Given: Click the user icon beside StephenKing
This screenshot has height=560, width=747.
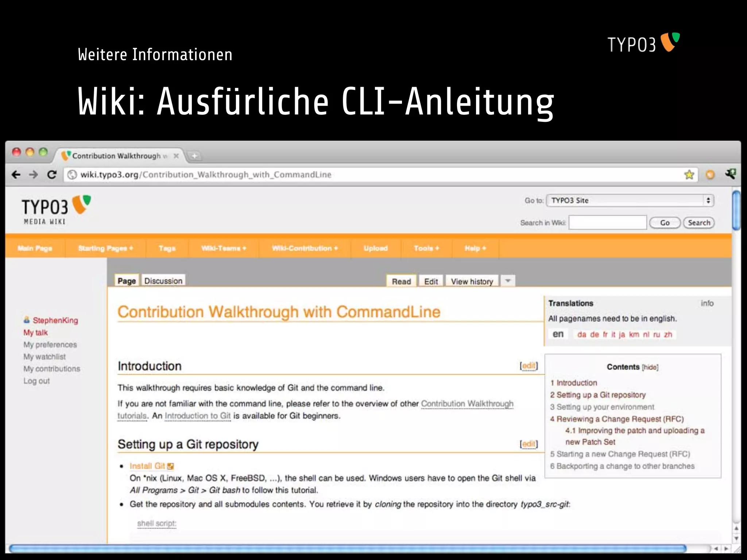Looking at the screenshot, I should [x=27, y=320].
